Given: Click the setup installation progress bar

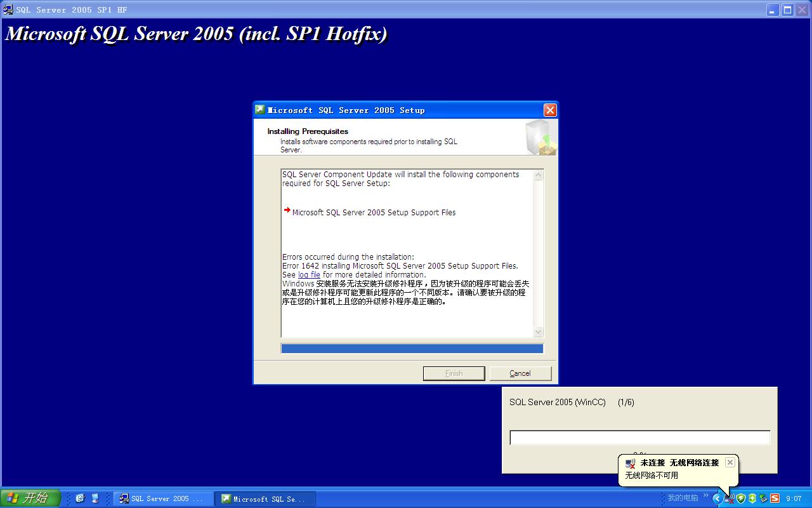Looking at the screenshot, I should pyautogui.click(x=412, y=349).
